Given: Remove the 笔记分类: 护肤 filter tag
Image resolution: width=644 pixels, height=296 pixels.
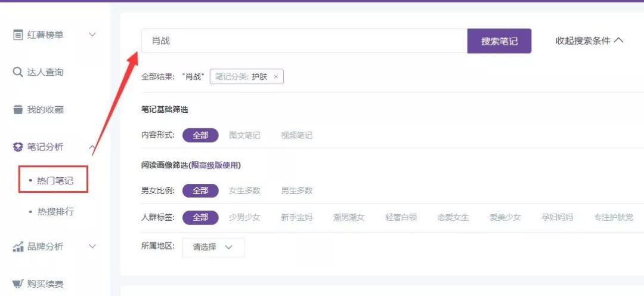Looking at the screenshot, I should (276, 77).
